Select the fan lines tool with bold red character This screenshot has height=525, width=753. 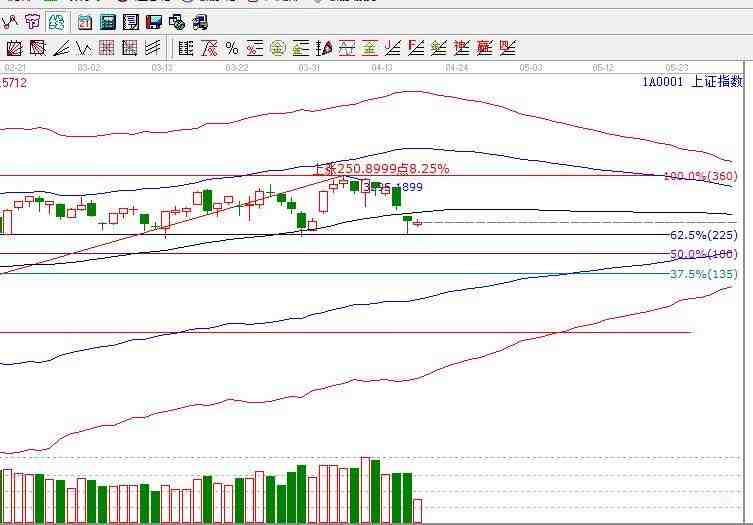[485, 48]
